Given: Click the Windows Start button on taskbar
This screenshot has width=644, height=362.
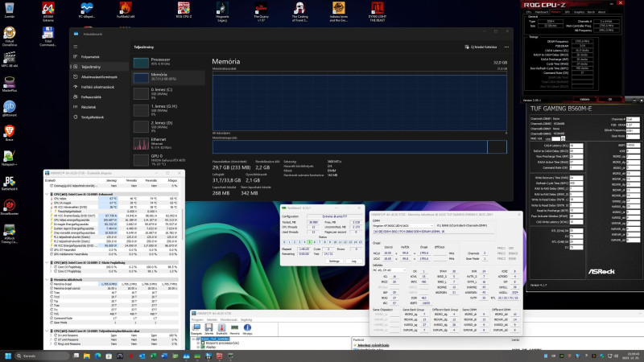Looking at the screenshot, I should pyautogui.click(x=9, y=355).
